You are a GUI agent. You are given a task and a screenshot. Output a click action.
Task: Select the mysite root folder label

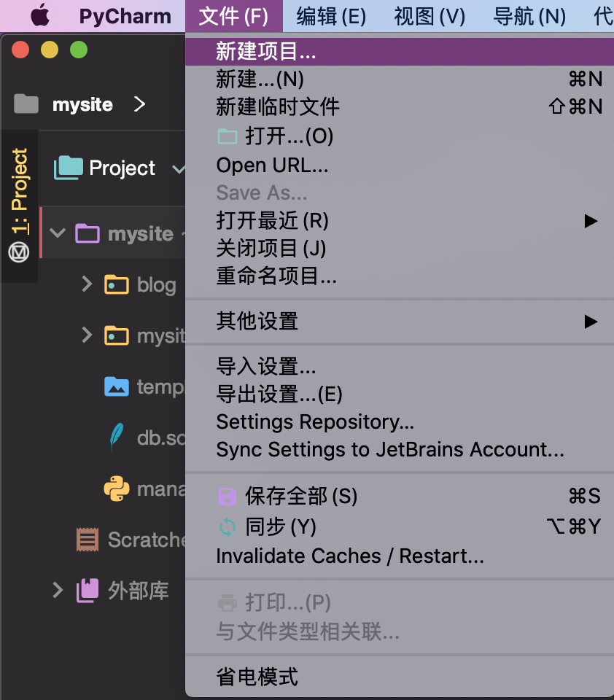(x=141, y=234)
